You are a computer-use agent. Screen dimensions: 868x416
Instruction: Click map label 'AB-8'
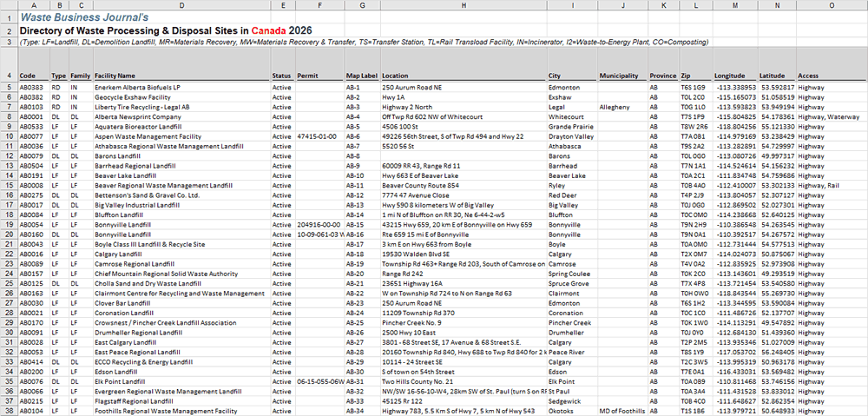click(362, 155)
